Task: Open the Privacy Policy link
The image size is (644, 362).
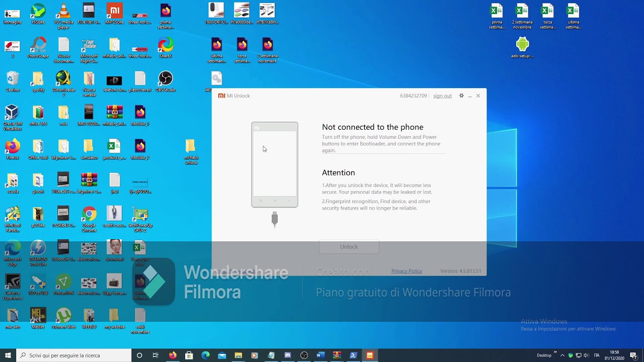Action: click(x=407, y=271)
